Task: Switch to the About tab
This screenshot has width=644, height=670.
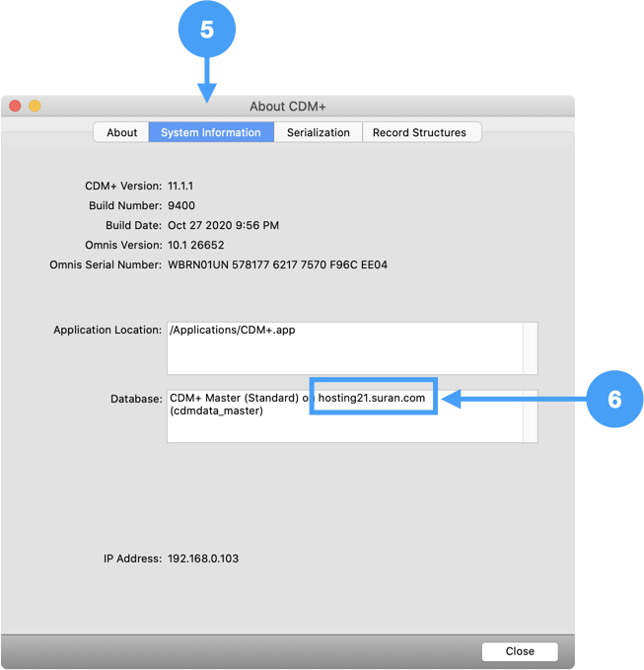Action: coord(121,132)
